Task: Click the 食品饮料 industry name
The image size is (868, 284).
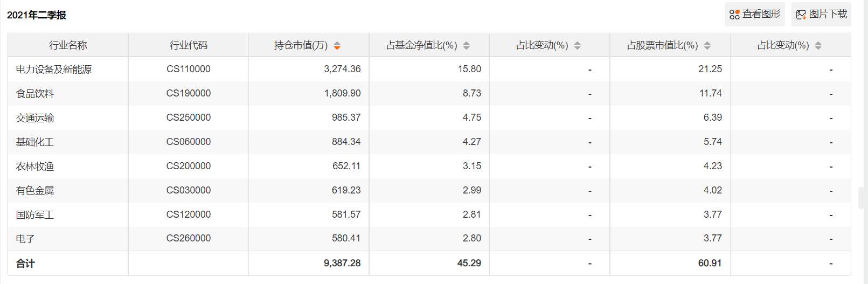Action: (x=35, y=94)
